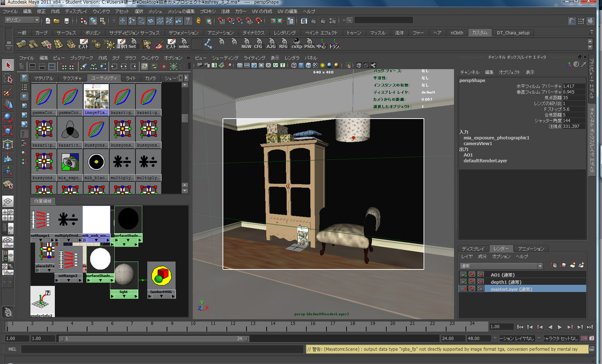This screenshot has width=602, height=364.
Task: Click the RFG shelf script icon
Action: (x=283, y=44)
